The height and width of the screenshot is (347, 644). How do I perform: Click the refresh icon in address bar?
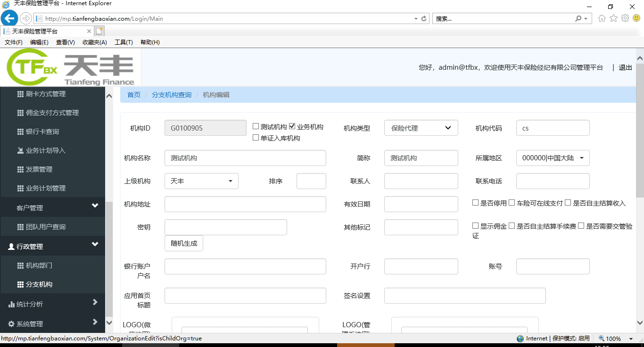tap(424, 19)
